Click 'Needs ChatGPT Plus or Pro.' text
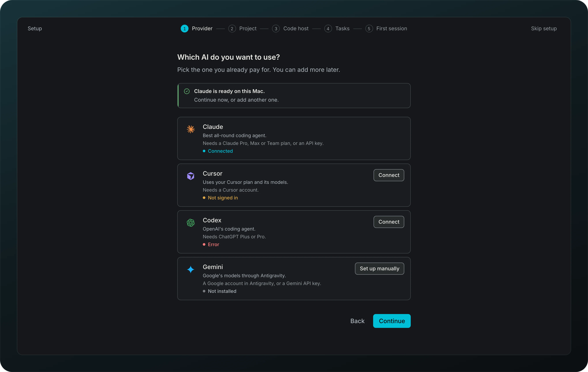The height and width of the screenshot is (372, 588). [x=234, y=237]
